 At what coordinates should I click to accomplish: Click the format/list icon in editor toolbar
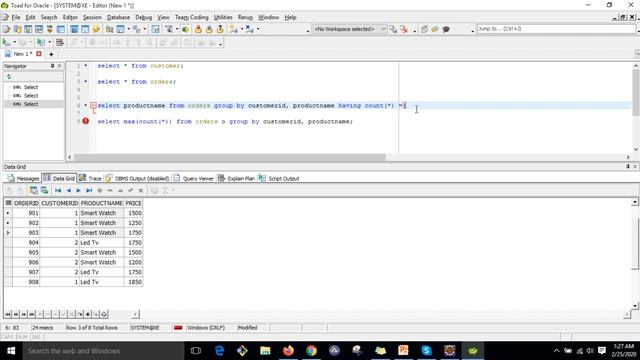click(60, 42)
